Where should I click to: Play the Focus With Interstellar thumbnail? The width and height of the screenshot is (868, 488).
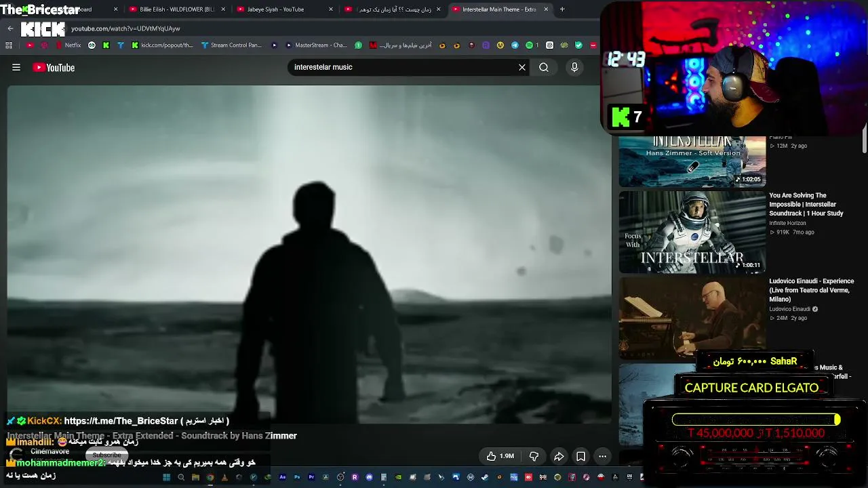[x=692, y=232]
